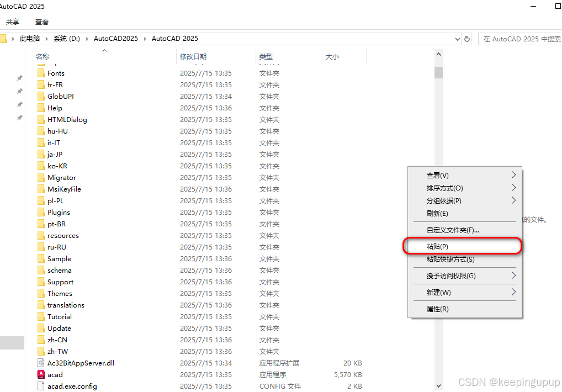Click the MsiKeyFile folder icon
The height and width of the screenshot is (392, 562).
41,189
